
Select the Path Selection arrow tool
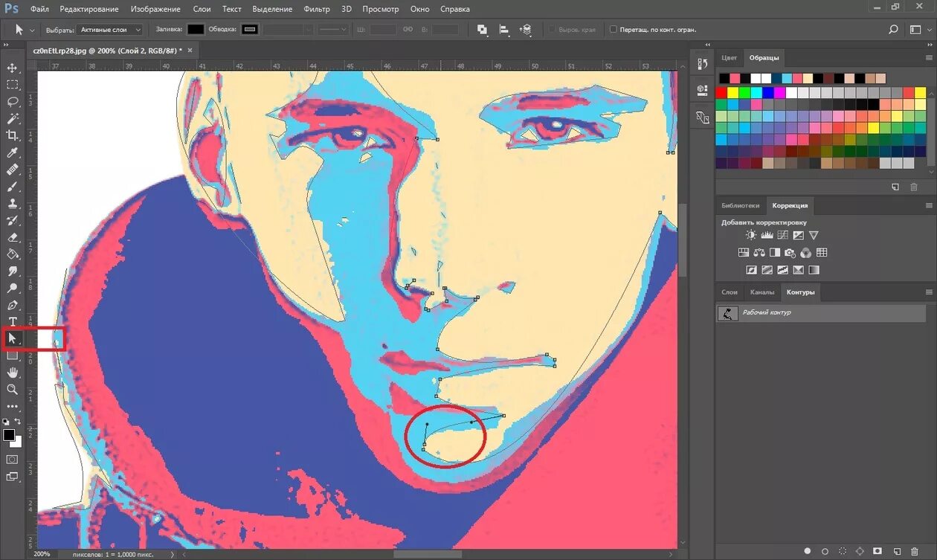12,338
